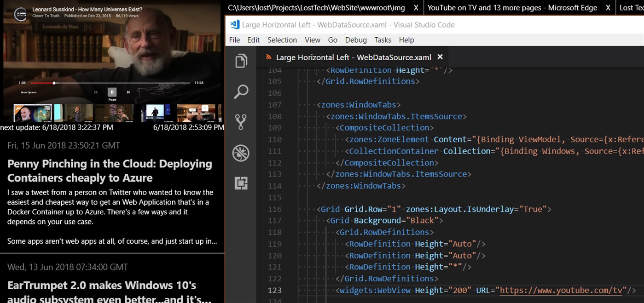Click the Height="200" attribute on line 123
This screenshot has height=303, width=644.
[443, 290]
